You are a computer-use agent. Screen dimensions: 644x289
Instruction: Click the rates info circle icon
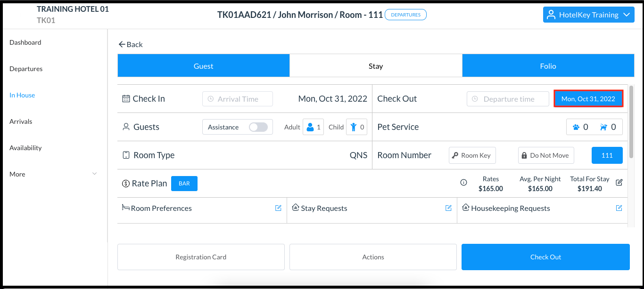click(464, 183)
